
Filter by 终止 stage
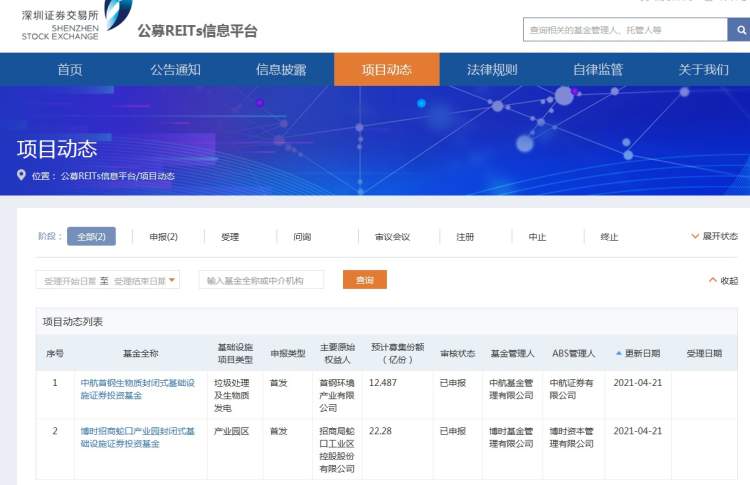(609, 237)
